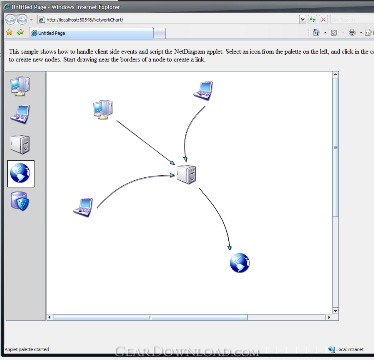Pick the globe internet palette icon
Viewport: 374px width, 360px height.
tap(21, 173)
